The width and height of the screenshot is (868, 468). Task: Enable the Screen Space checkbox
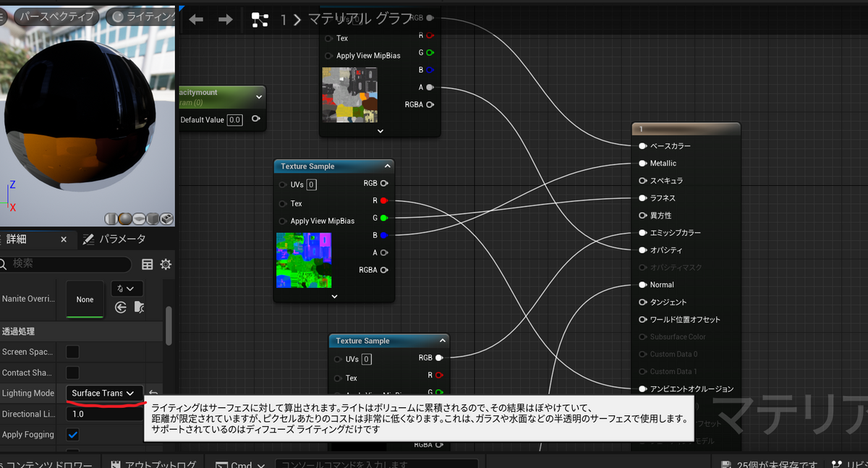click(73, 352)
